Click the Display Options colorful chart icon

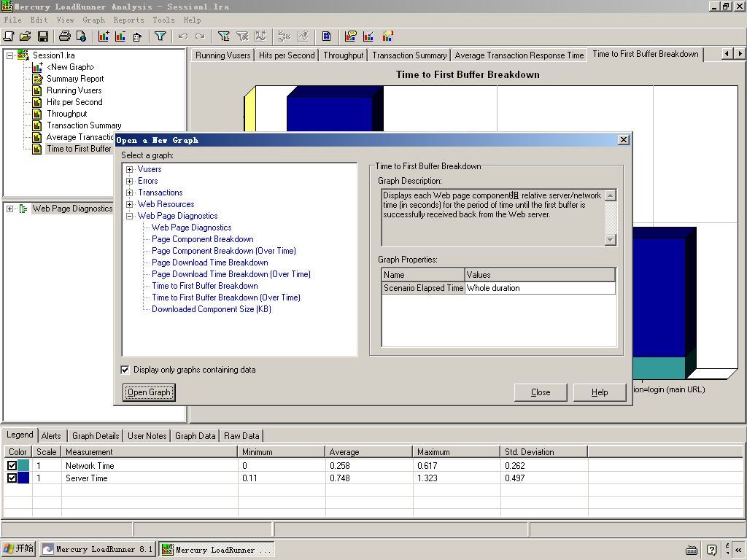[x=387, y=36]
